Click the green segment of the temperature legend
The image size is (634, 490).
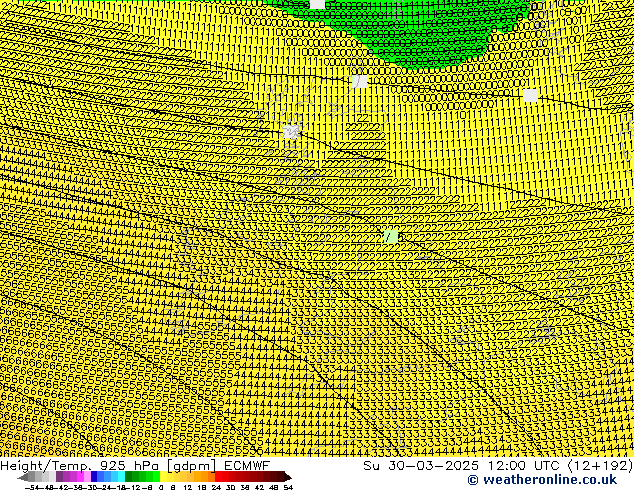coord(142,477)
